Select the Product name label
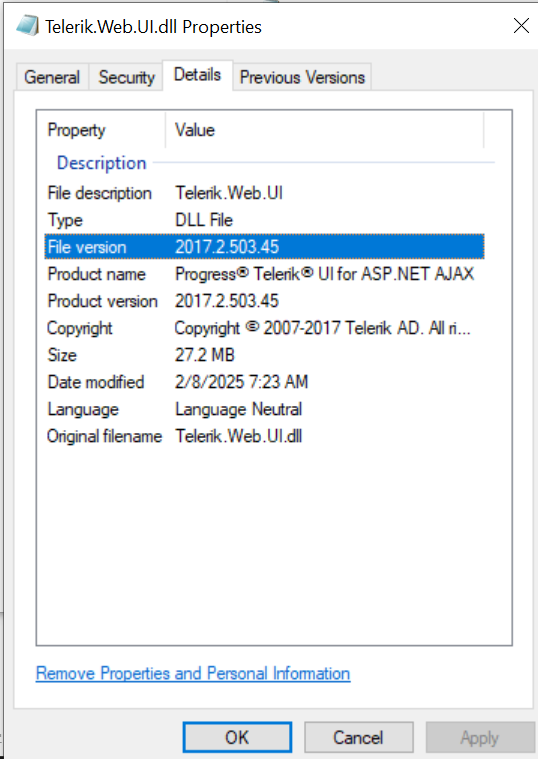 pos(96,274)
